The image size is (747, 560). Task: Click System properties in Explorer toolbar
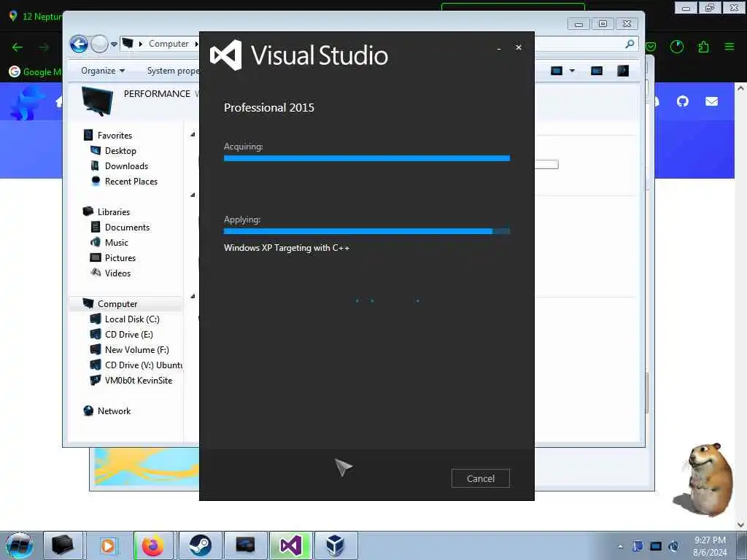[x=173, y=71]
